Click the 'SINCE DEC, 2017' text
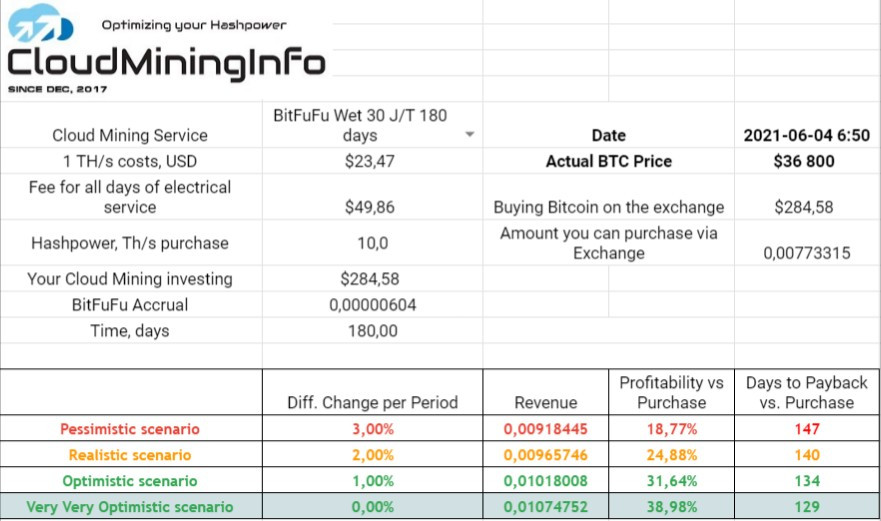 tap(57, 89)
